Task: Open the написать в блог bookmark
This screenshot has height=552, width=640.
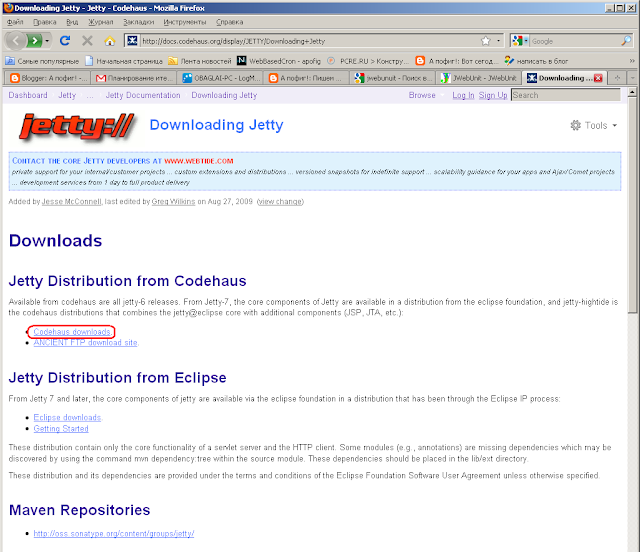Action: tap(536, 61)
